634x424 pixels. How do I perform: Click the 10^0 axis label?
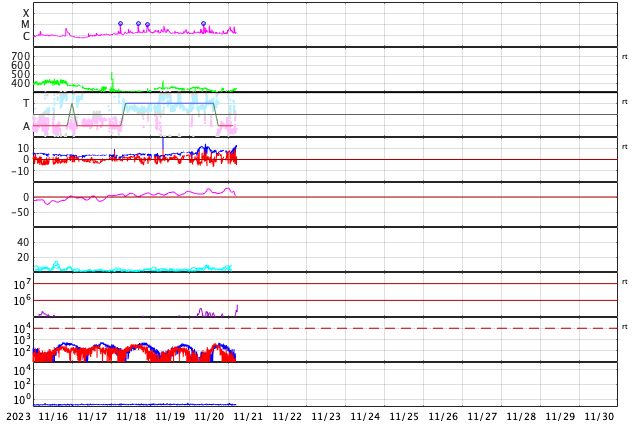[22, 400]
